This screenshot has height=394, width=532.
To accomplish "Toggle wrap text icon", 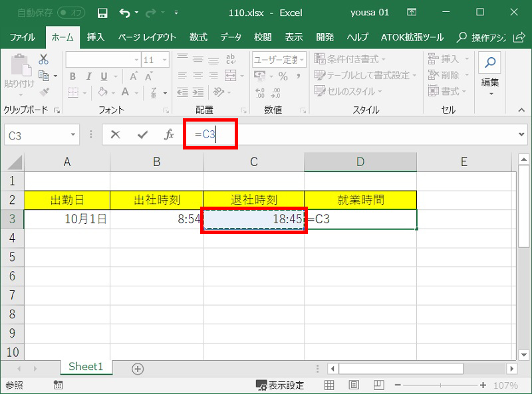I will coord(231,59).
